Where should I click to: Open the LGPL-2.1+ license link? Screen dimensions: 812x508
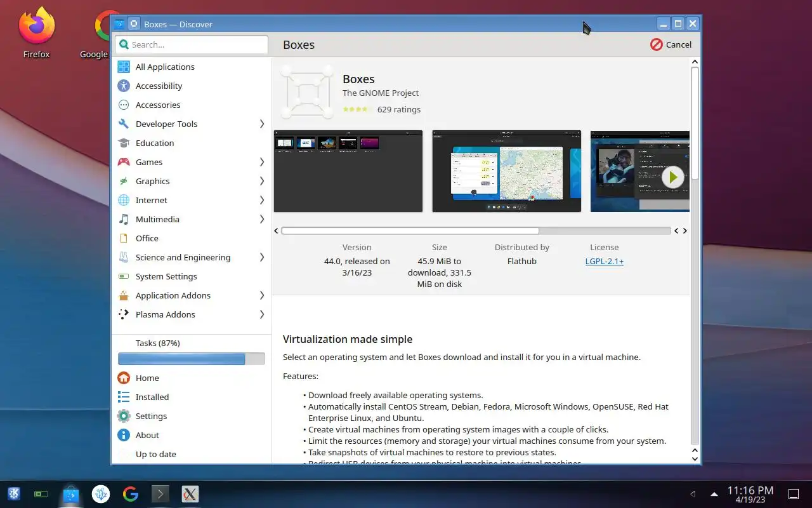click(604, 261)
